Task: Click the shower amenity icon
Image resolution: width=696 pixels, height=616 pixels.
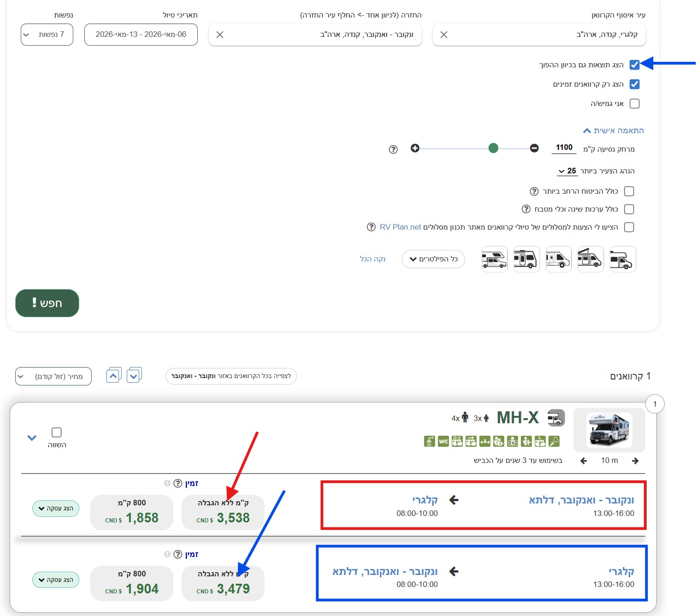Action: 429,441
